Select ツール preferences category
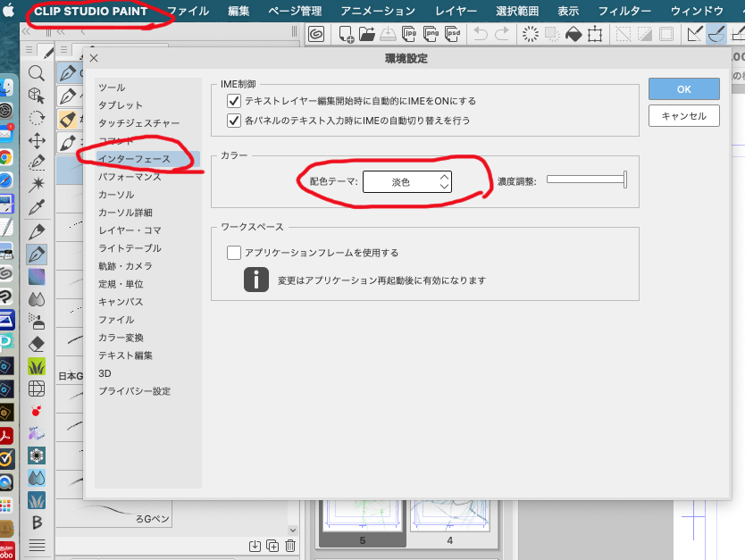 point(113,88)
